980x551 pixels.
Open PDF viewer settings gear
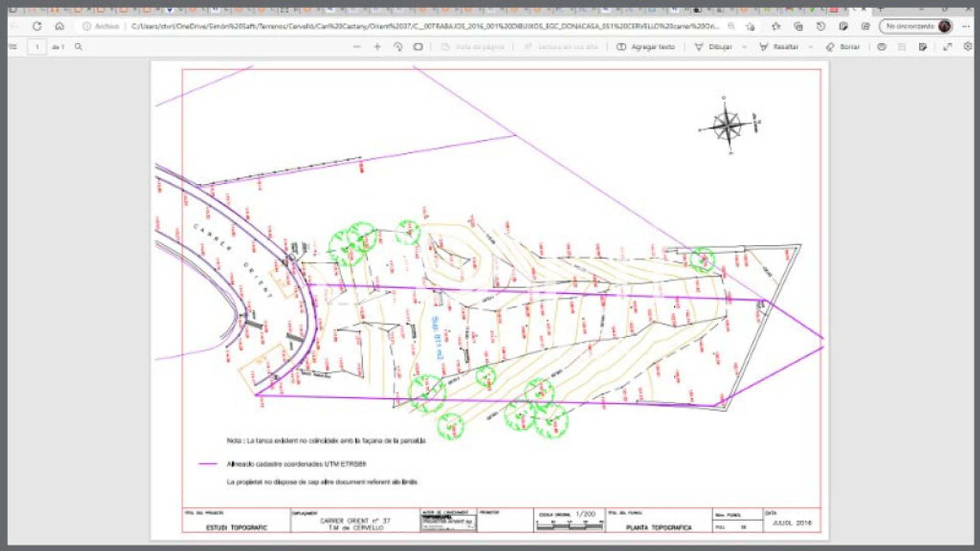point(968,46)
